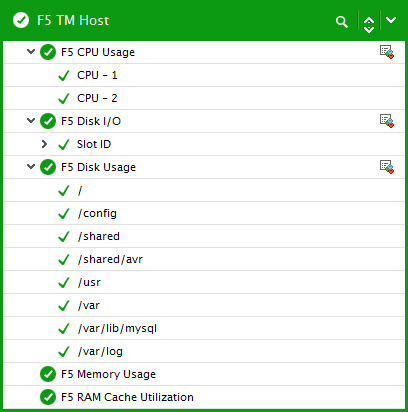Click the F5 Memory Usage green status icon
This screenshot has height=412, width=408.
pos(48,374)
